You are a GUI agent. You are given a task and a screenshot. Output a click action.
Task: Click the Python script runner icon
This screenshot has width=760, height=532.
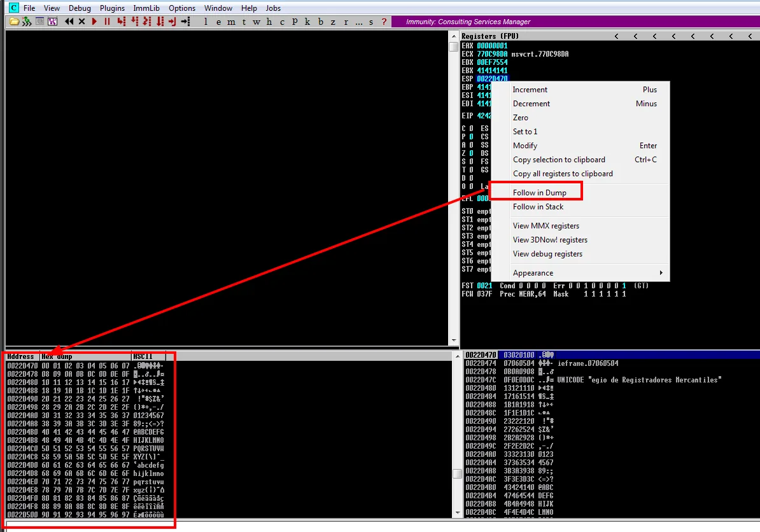pos(27,22)
